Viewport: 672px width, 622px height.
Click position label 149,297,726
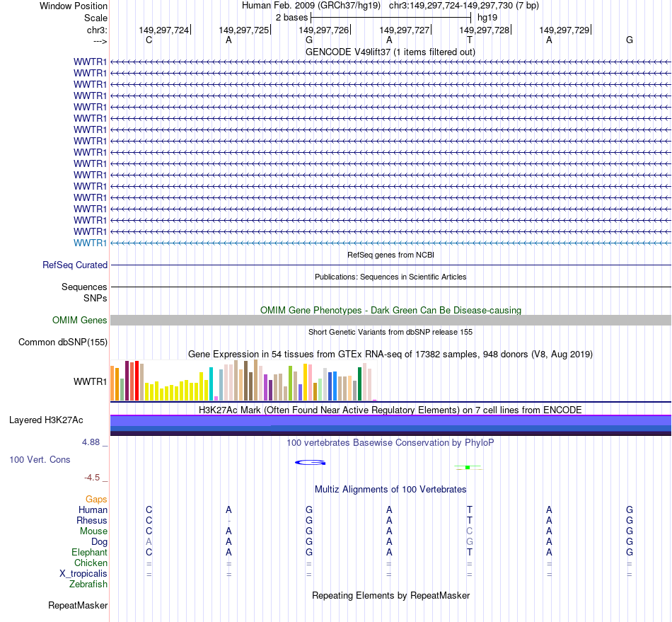point(323,30)
